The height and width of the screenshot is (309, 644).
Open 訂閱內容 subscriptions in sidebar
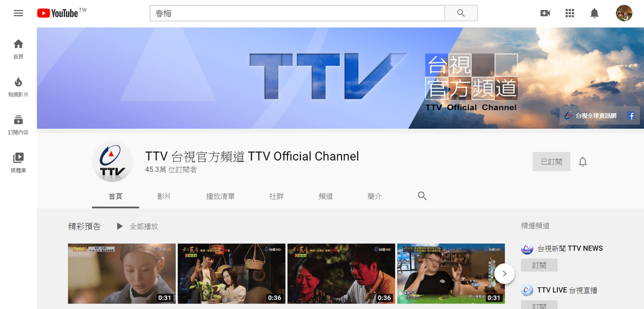click(x=18, y=125)
